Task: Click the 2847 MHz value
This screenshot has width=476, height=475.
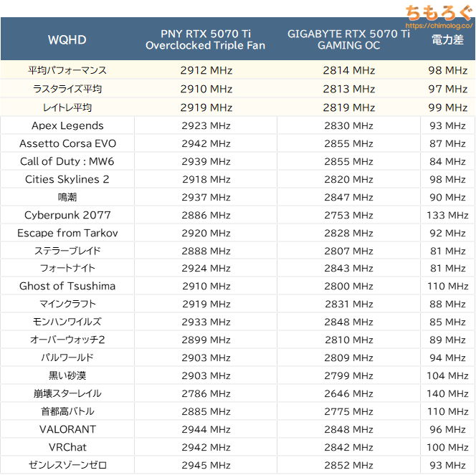Action: point(349,197)
